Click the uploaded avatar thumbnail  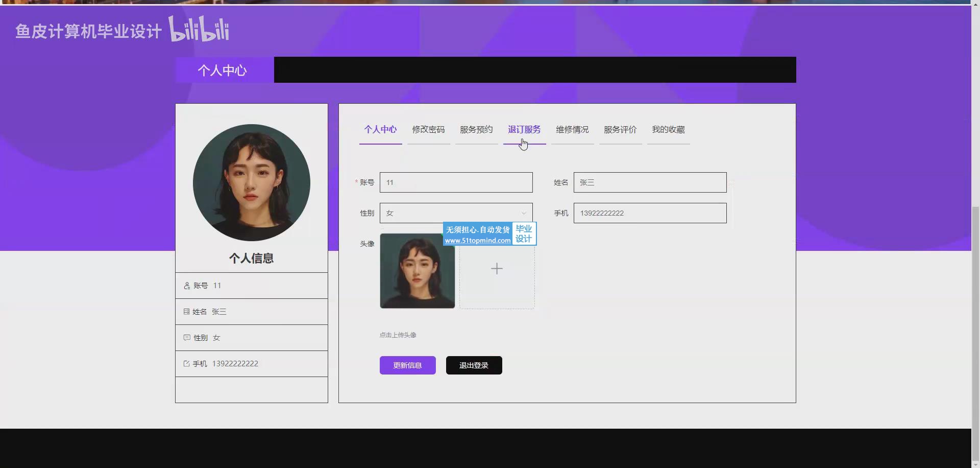(x=418, y=271)
